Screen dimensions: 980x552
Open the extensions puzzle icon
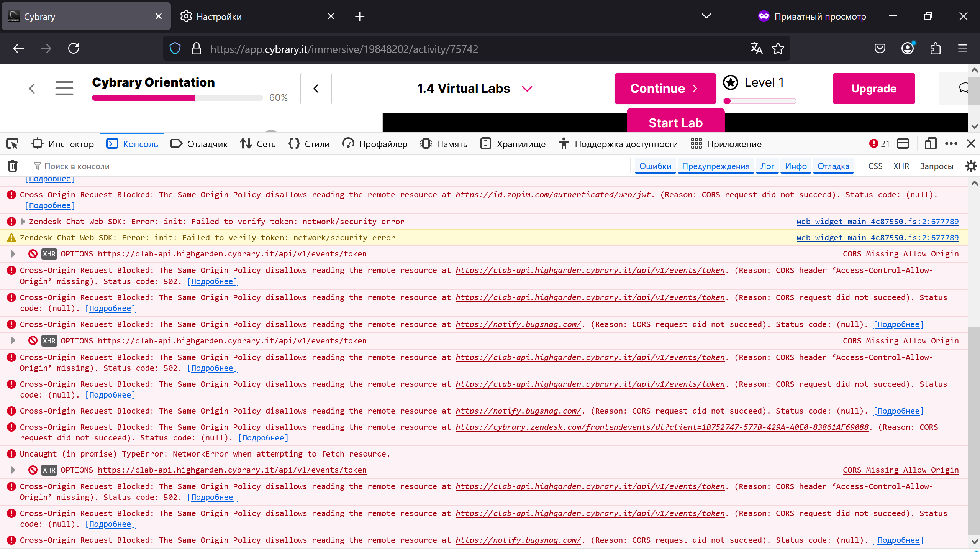pyautogui.click(x=935, y=49)
